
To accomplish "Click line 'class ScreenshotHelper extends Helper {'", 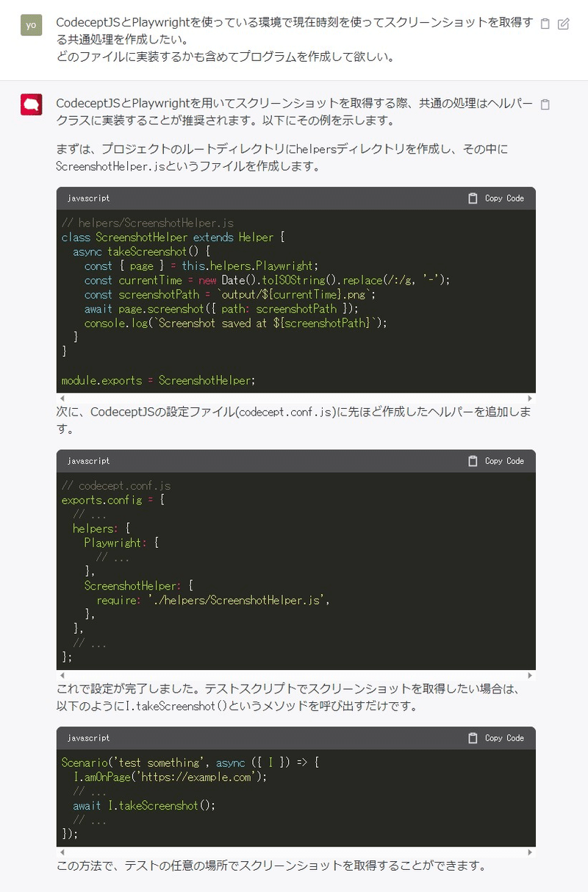I will (173, 237).
